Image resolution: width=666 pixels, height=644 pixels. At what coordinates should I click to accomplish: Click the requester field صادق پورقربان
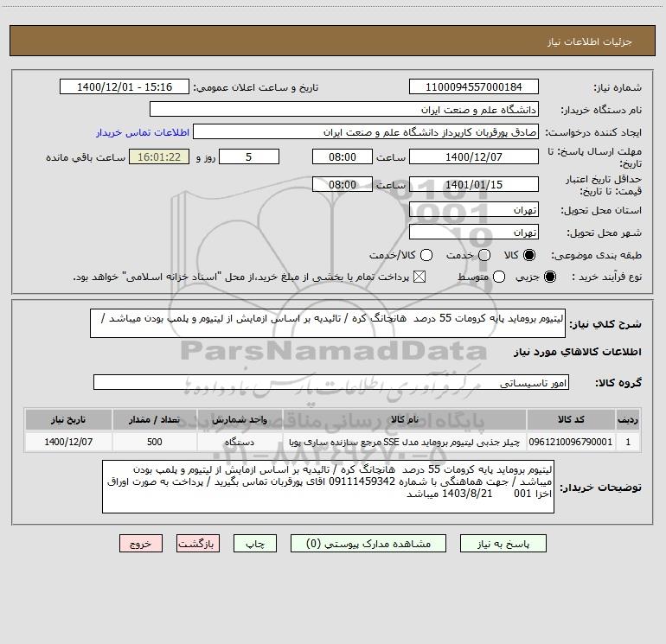point(366,131)
